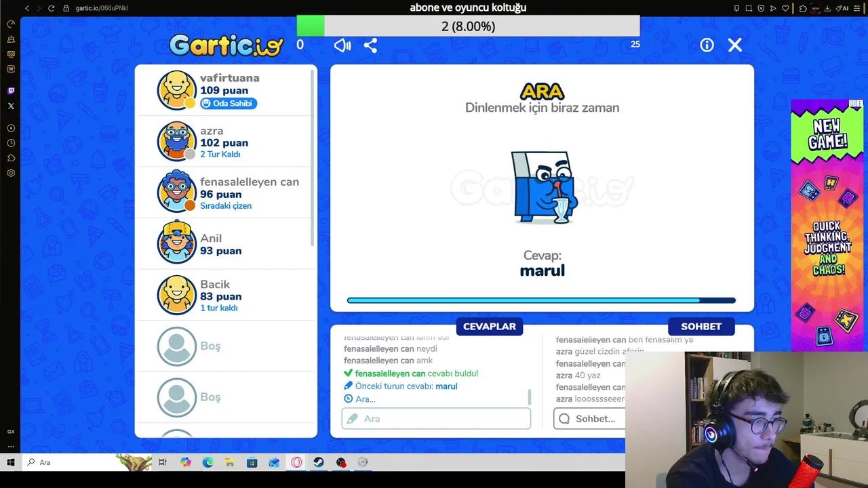
Task: Click Bacik's avatar
Action: 177,295
